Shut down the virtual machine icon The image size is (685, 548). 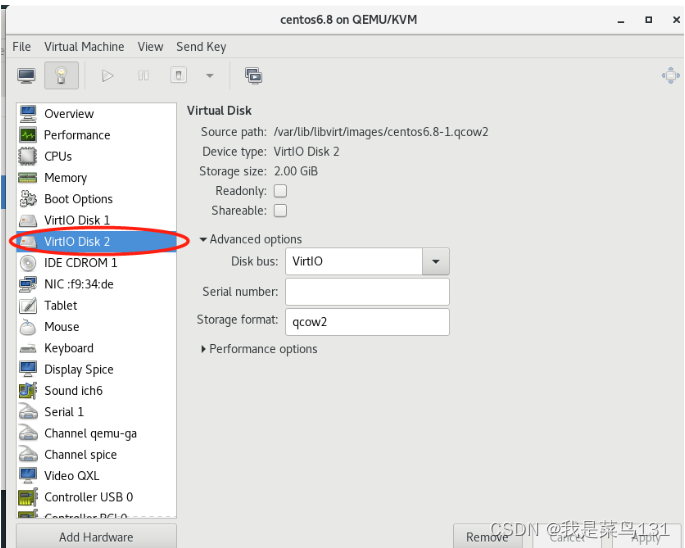(178, 75)
